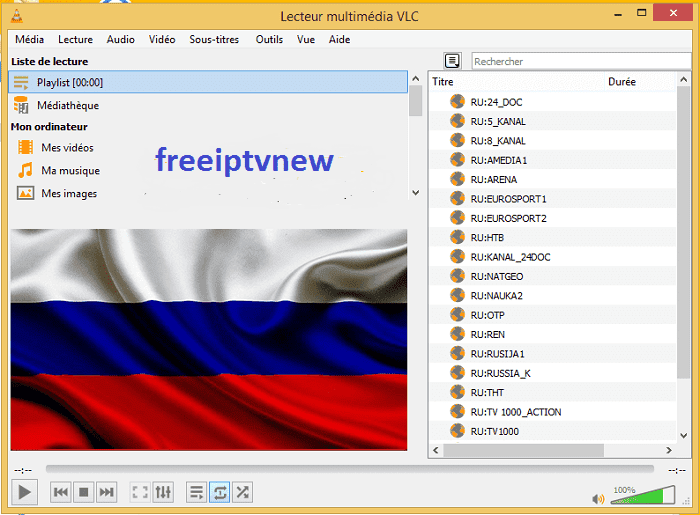Skip to next media track
This screenshot has height=515, width=700.
pyautogui.click(x=106, y=492)
